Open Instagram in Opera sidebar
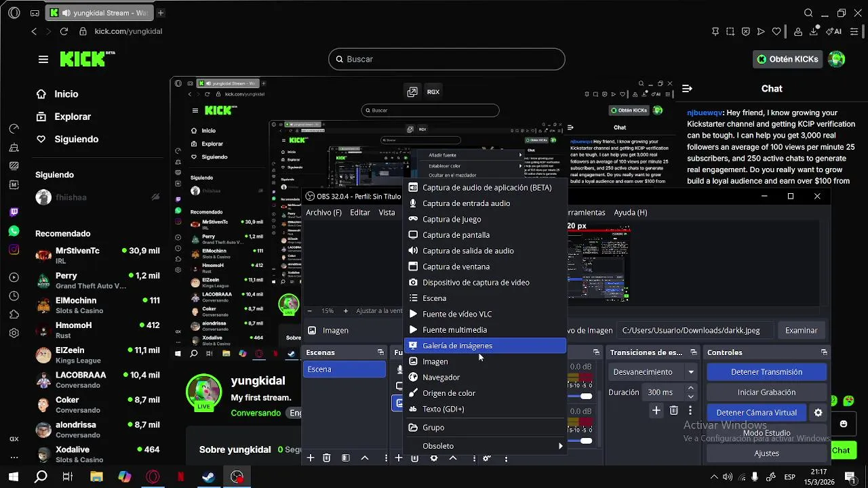This screenshot has height=488, width=868. (x=14, y=250)
